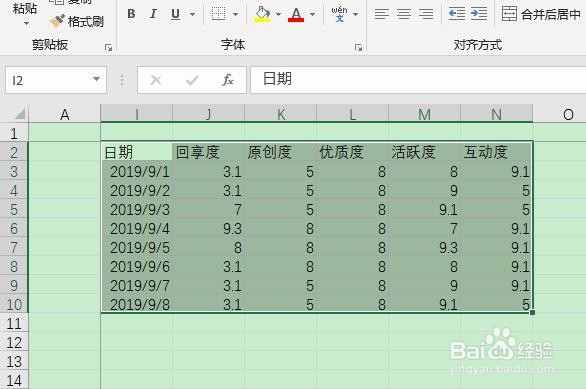Open Name Box dropdown arrow

(x=96, y=79)
